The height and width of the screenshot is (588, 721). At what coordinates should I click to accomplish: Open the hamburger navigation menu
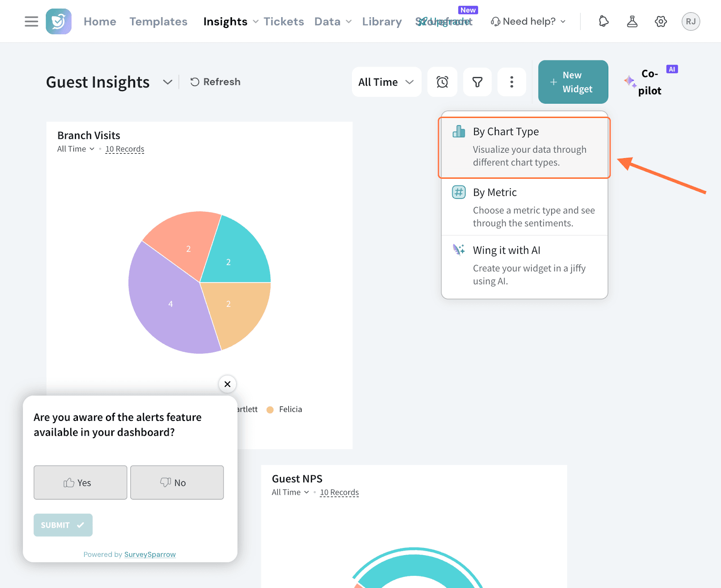tap(31, 21)
